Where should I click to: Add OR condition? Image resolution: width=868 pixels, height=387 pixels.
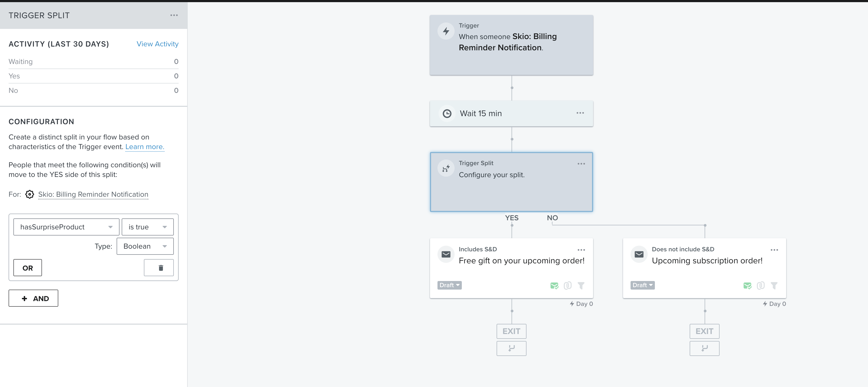[x=28, y=268]
